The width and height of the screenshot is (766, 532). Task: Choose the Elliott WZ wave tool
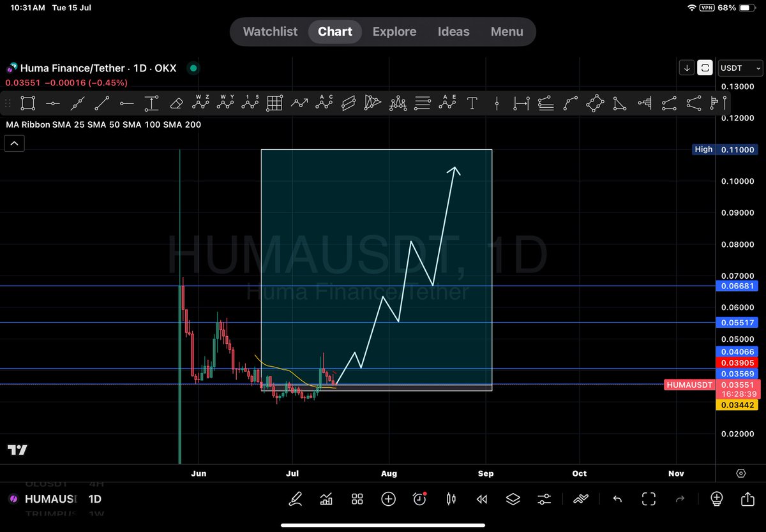tap(201, 103)
